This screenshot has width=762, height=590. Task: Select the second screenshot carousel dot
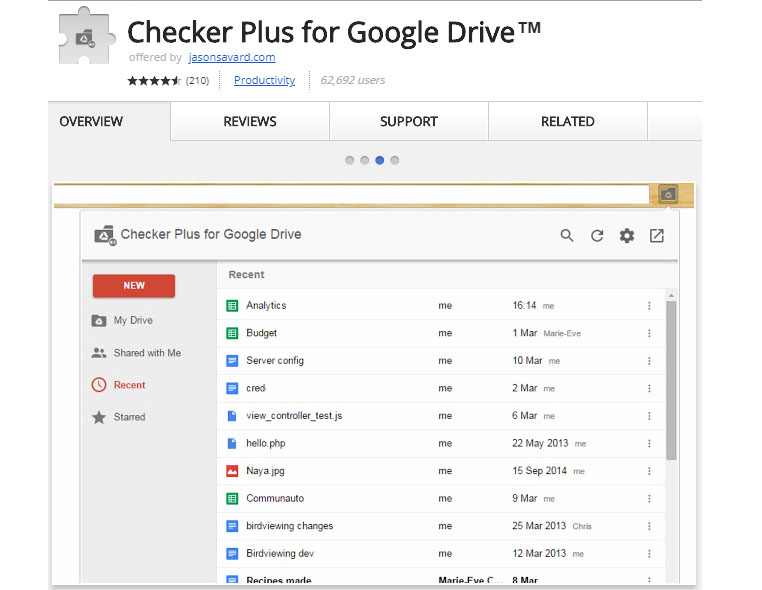364,160
